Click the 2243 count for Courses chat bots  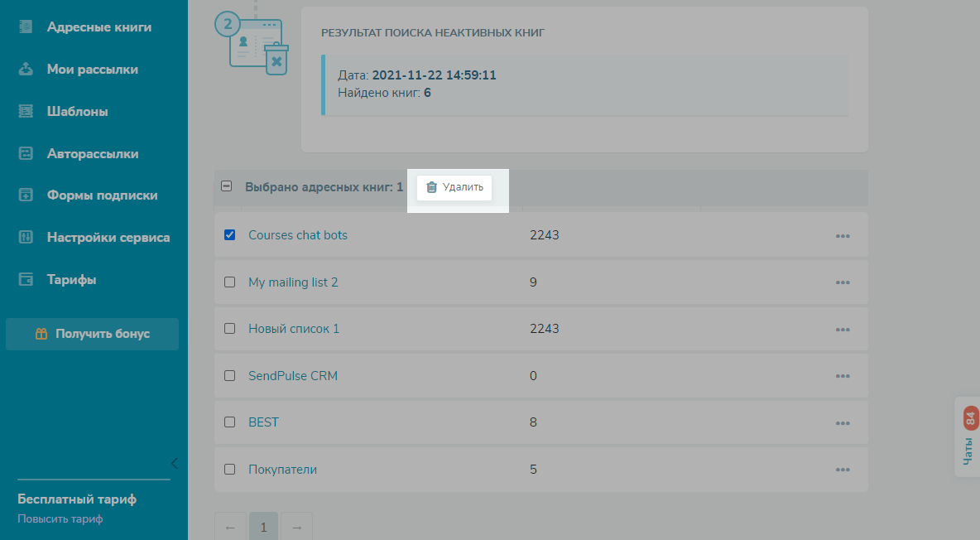(545, 235)
